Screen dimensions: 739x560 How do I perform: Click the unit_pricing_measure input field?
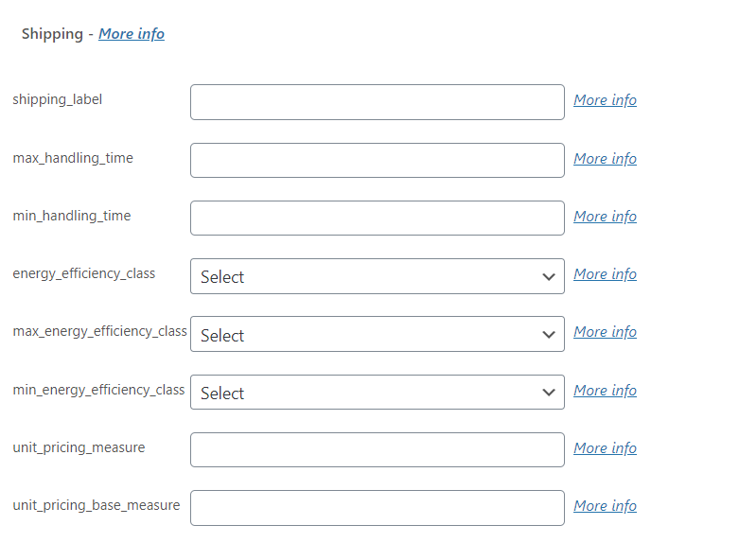pyautogui.click(x=377, y=449)
